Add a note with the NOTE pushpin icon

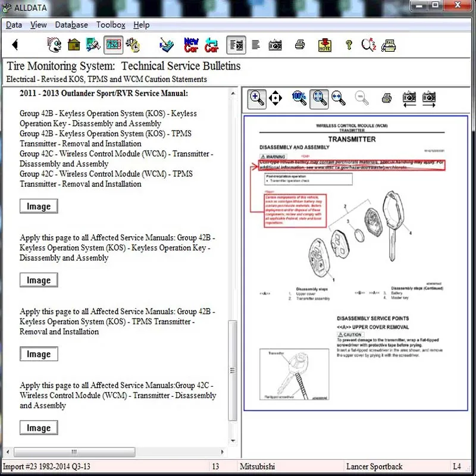click(324, 45)
